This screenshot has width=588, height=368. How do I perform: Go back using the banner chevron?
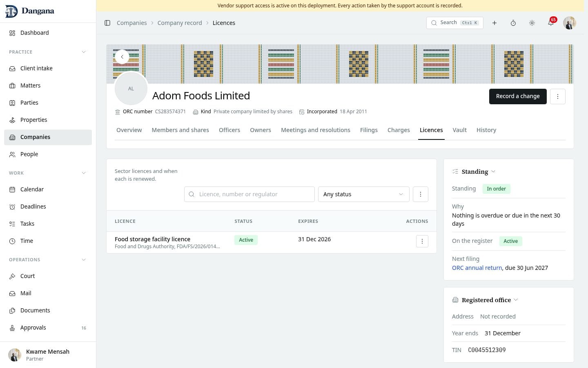122,57
